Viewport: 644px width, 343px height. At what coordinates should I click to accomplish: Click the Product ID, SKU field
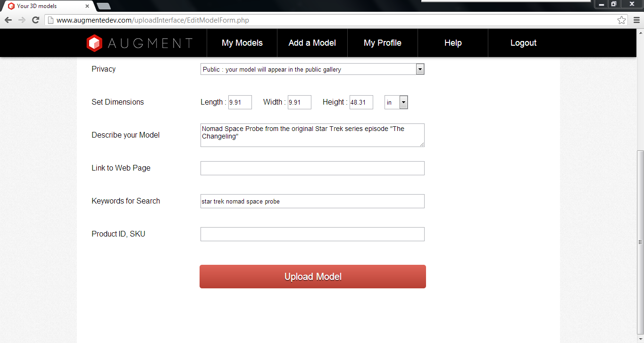click(312, 234)
